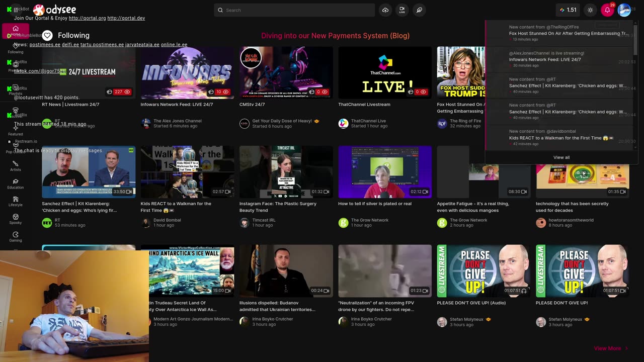Expand View More chevron arrow
Screen dimensions: 644x362
click(x=626, y=348)
